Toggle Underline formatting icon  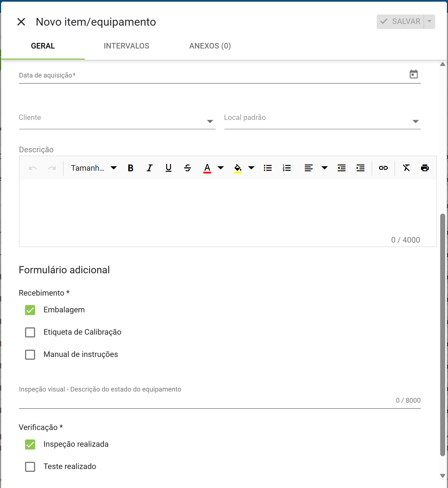click(x=169, y=168)
